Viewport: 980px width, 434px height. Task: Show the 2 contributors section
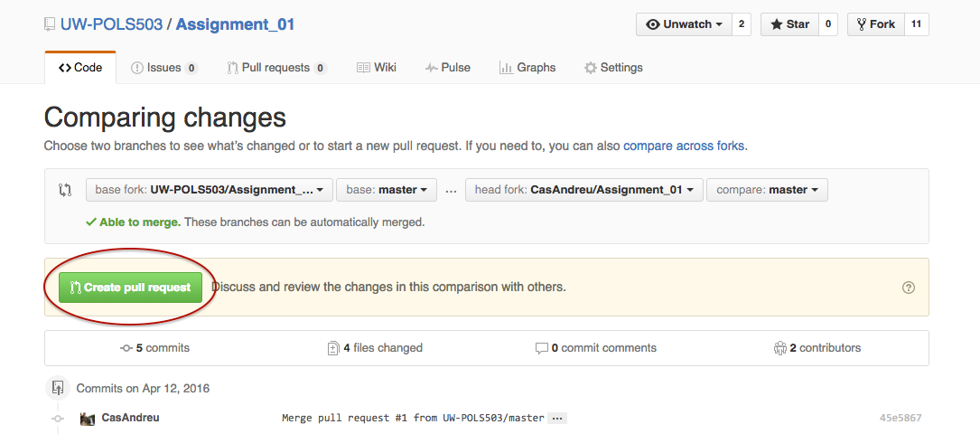pos(817,348)
